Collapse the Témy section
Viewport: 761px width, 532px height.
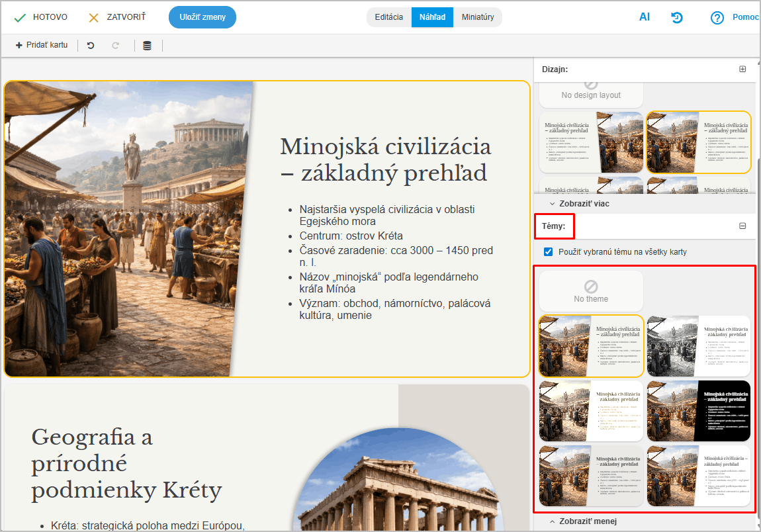point(742,226)
